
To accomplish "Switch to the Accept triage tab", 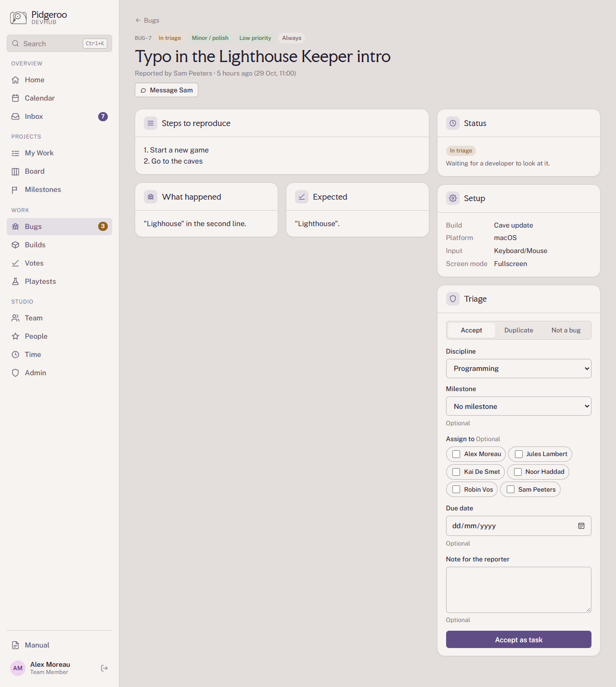I will (472, 330).
